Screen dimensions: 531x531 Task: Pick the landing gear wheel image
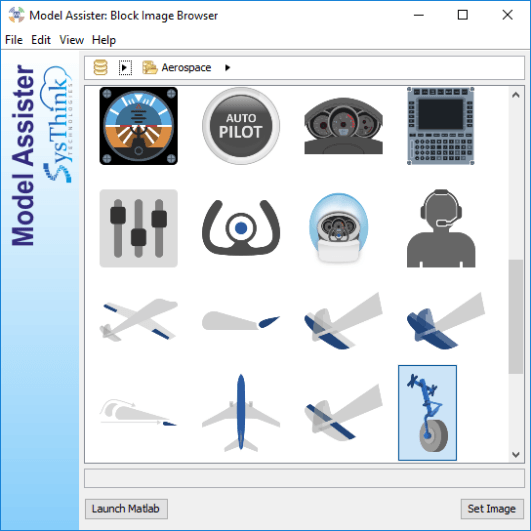[427, 413]
